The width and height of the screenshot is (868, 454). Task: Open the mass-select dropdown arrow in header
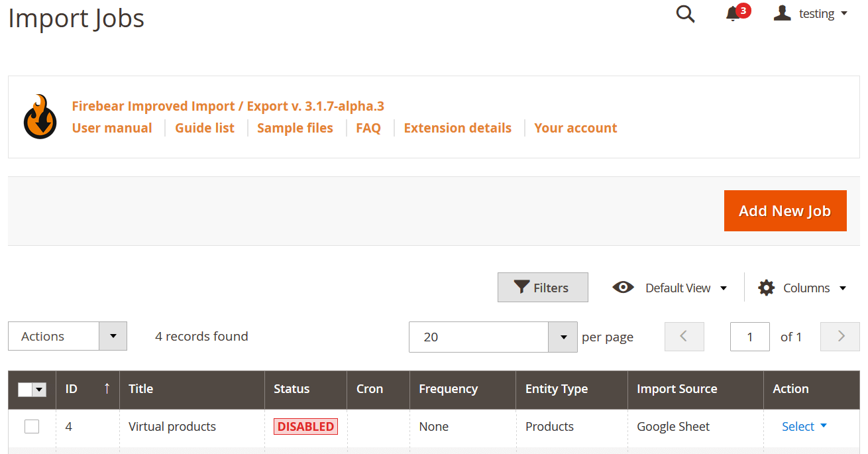coord(40,389)
